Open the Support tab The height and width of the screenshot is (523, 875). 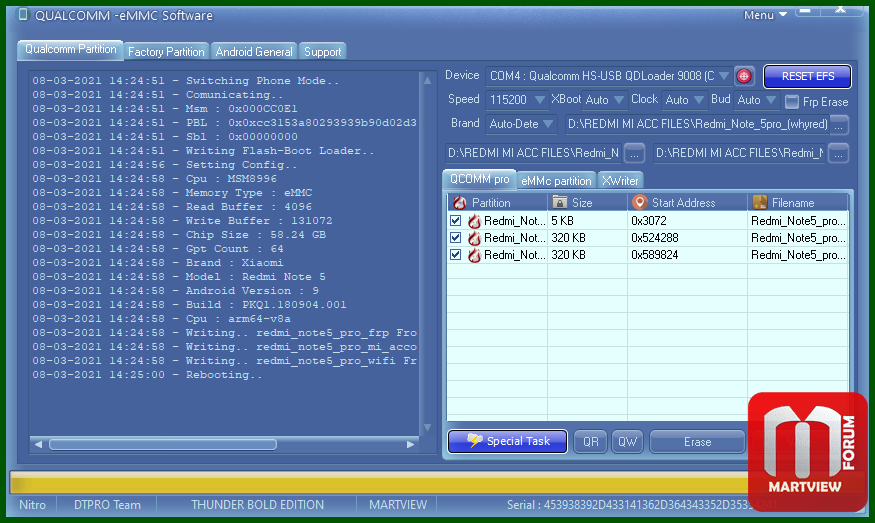pyautogui.click(x=323, y=51)
